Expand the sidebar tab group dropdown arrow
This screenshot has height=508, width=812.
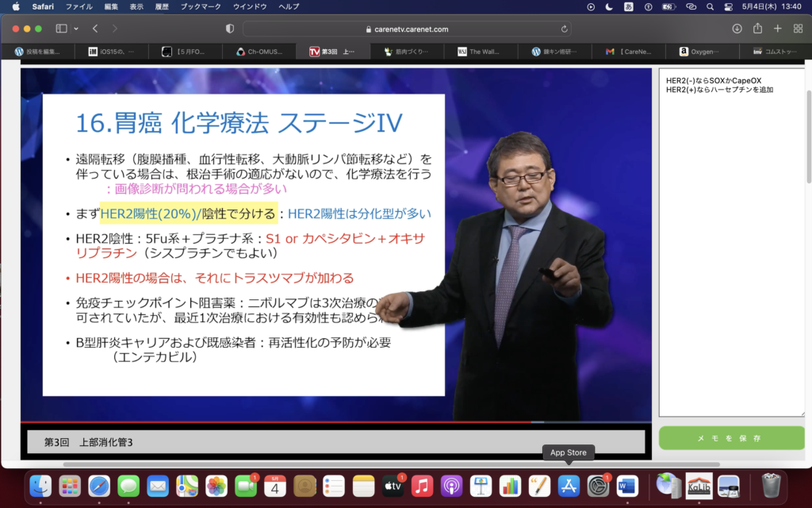(76, 29)
